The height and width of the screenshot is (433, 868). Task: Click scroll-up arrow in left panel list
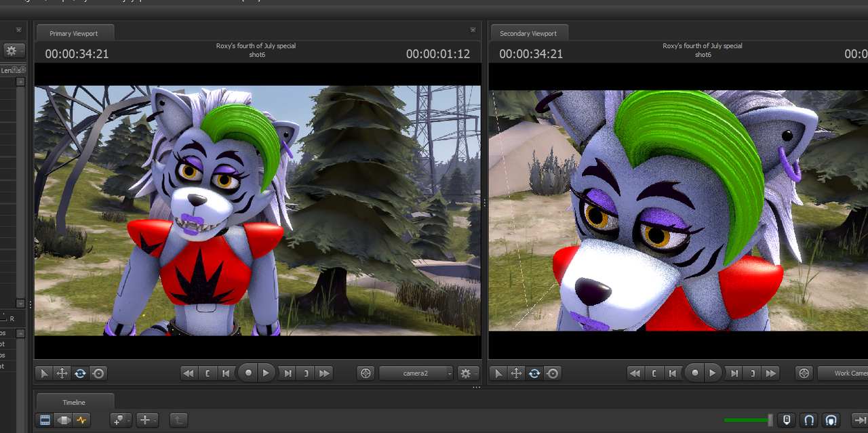click(x=20, y=81)
